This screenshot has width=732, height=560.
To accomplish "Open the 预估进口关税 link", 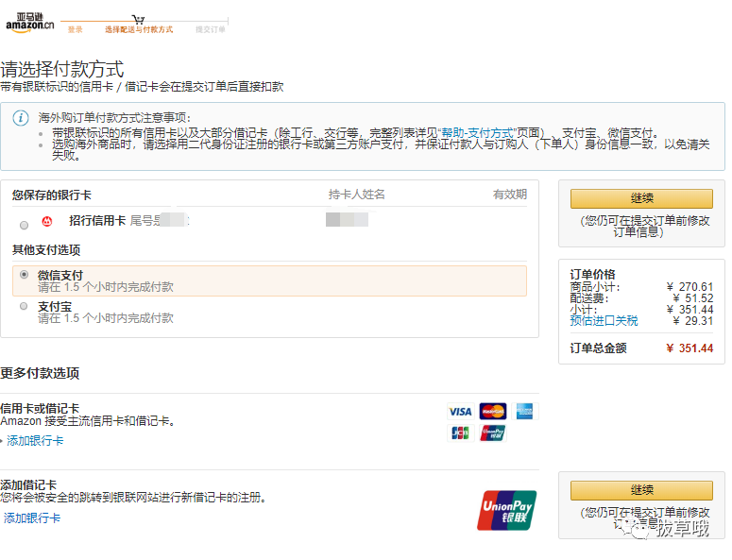I will [604, 320].
